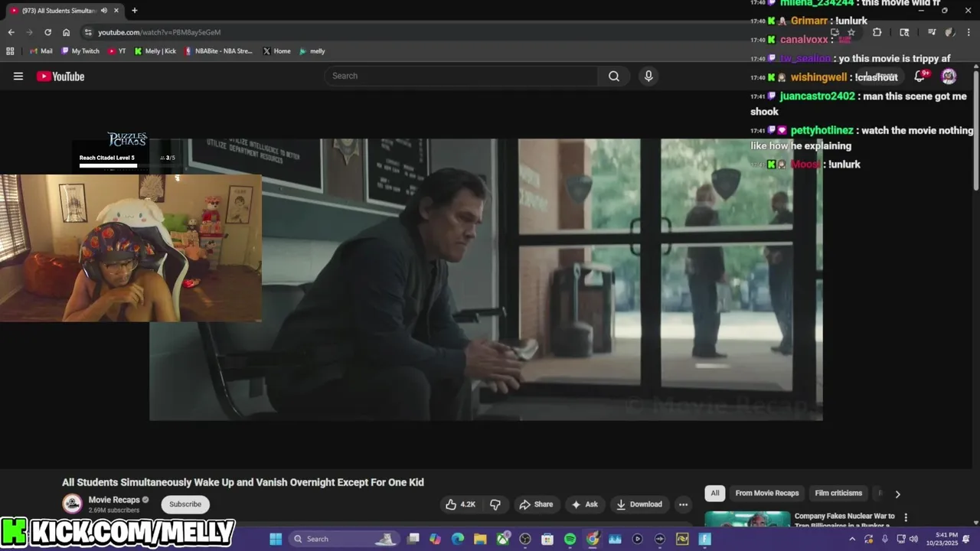Open the bookmarks apps grid icon
The image size is (980, 551).
(10, 51)
